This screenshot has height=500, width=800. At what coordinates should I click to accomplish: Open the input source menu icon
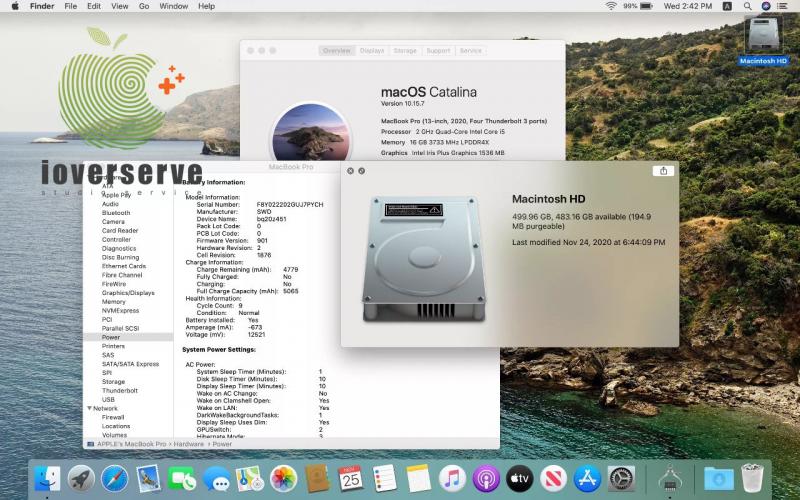click(728, 6)
